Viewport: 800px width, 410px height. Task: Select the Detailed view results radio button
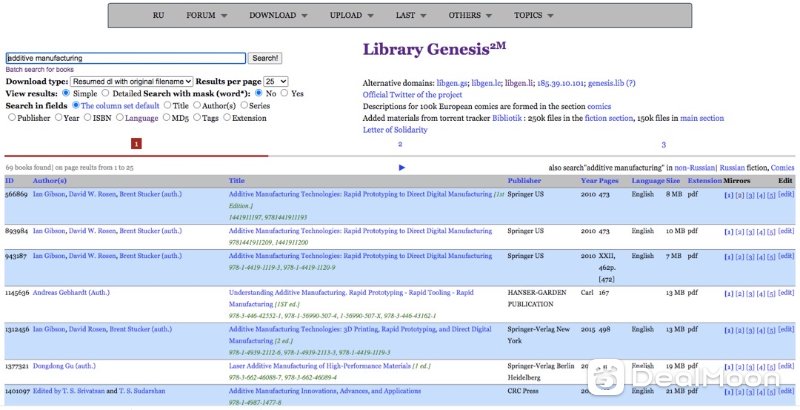pyautogui.click(x=105, y=93)
